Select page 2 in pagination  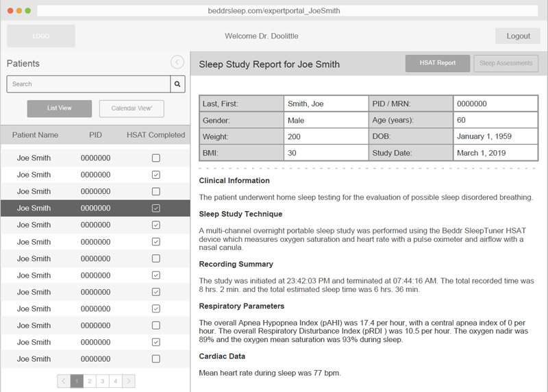[x=89, y=380]
